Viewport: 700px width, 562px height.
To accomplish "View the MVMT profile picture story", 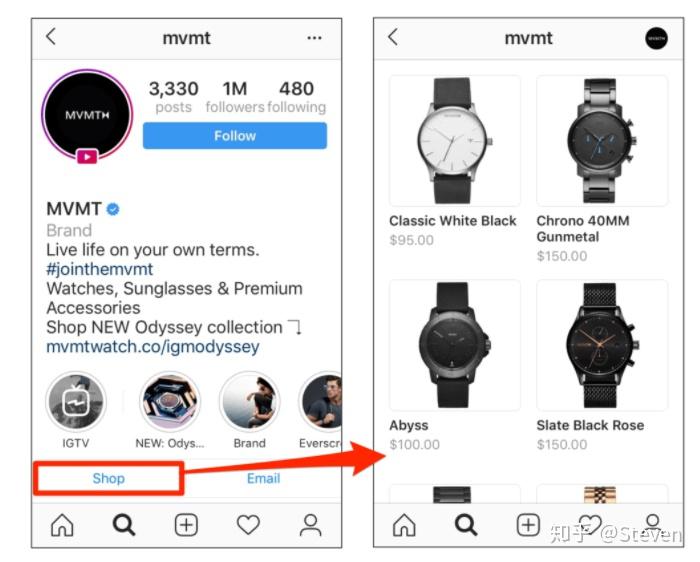I will (x=88, y=115).
